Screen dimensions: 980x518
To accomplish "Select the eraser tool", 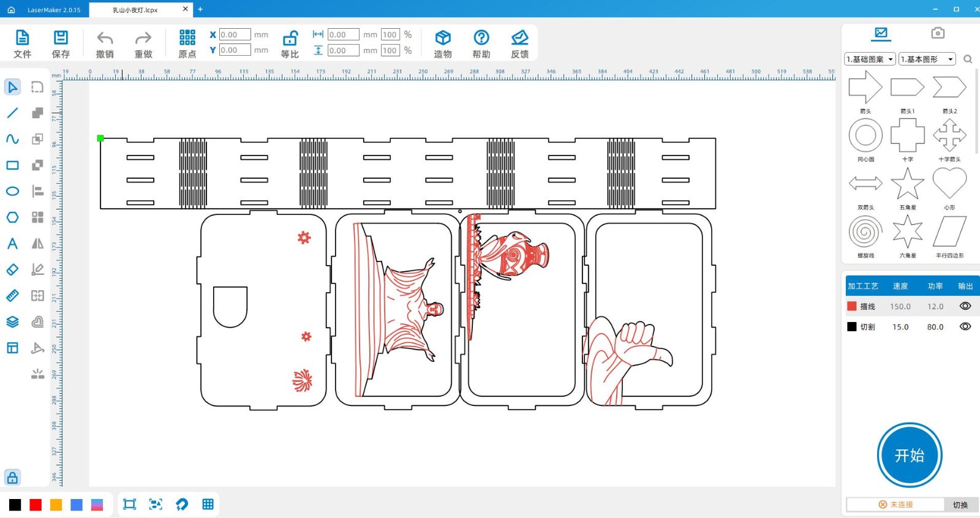I will click(12, 270).
